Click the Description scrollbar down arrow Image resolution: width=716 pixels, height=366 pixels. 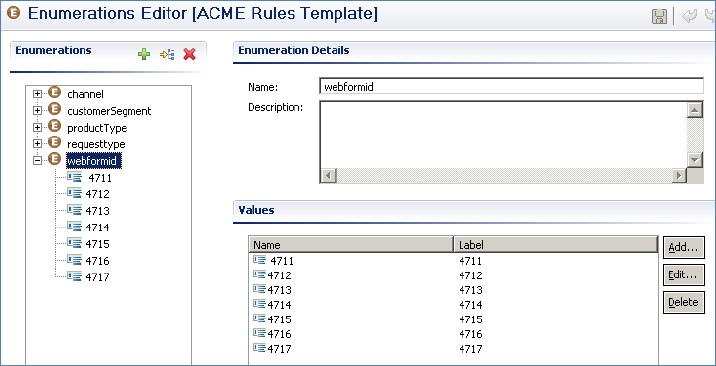coord(695,160)
